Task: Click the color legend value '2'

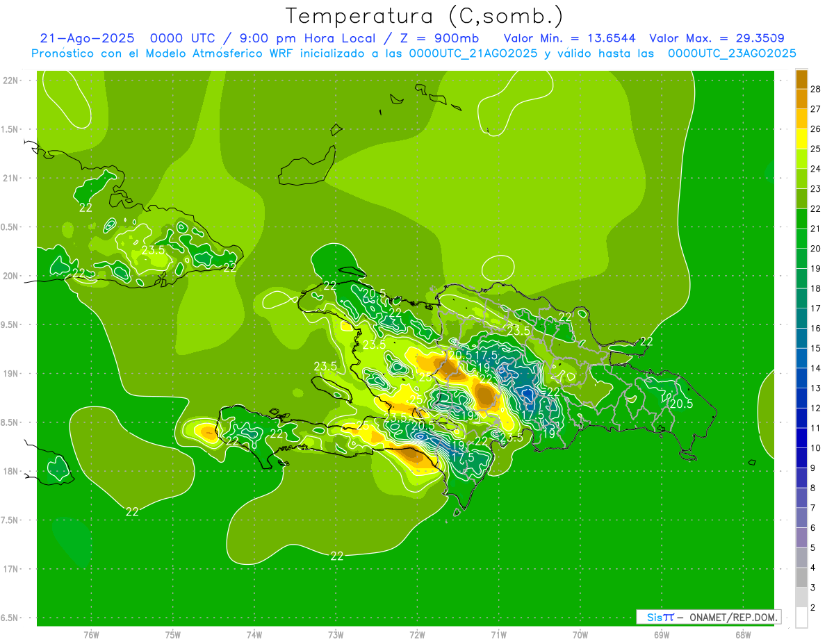Action: pyautogui.click(x=813, y=608)
